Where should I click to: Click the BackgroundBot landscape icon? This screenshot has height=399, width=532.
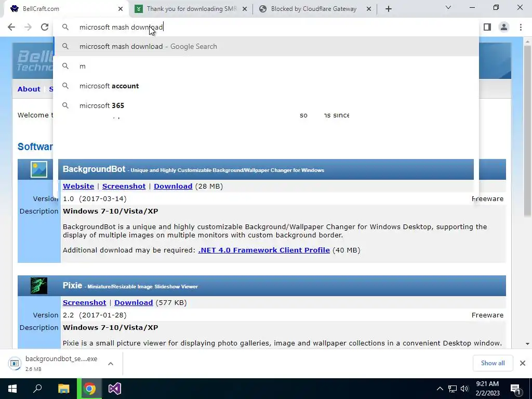tap(39, 169)
